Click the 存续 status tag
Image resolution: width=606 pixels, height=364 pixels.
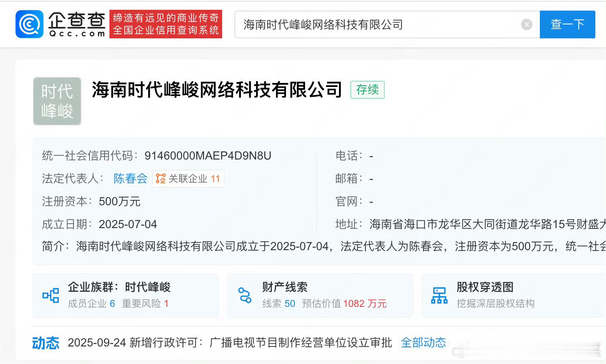click(368, 90)
